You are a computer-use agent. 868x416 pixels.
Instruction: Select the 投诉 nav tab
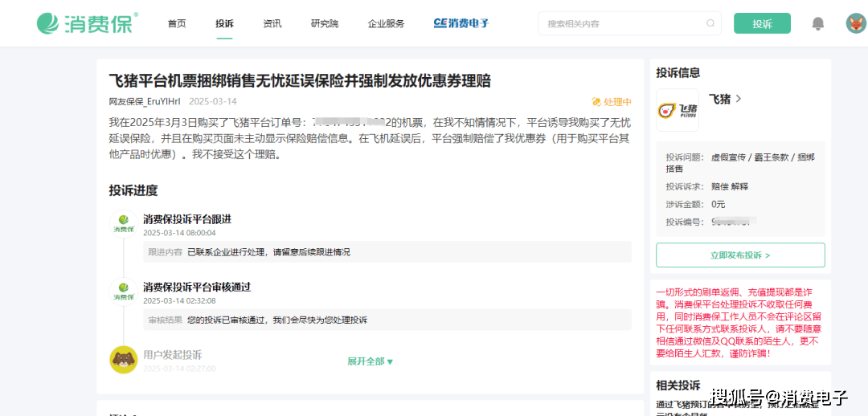coord(225,24)
